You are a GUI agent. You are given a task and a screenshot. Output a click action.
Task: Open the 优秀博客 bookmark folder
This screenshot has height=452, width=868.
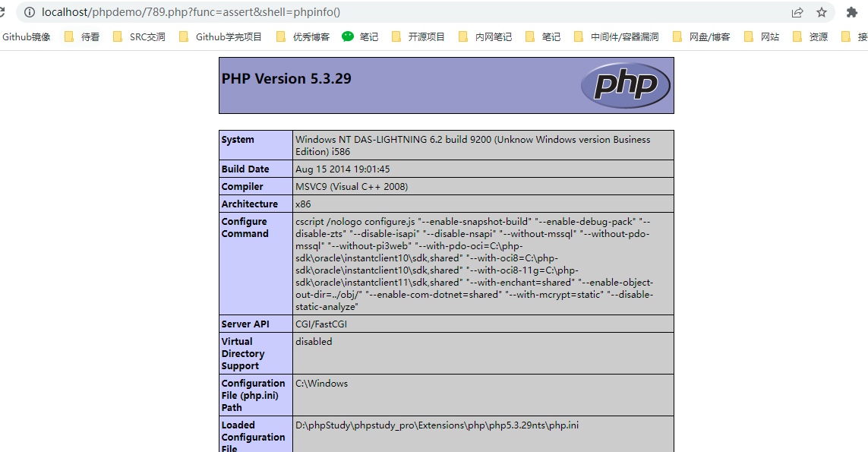coord(303,37)
